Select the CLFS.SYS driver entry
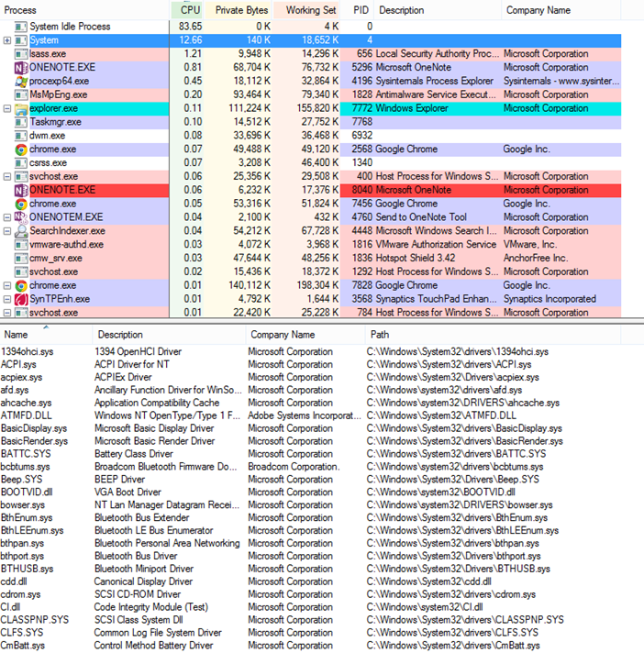Screen dimensions: 644x653 click(310, 633)
